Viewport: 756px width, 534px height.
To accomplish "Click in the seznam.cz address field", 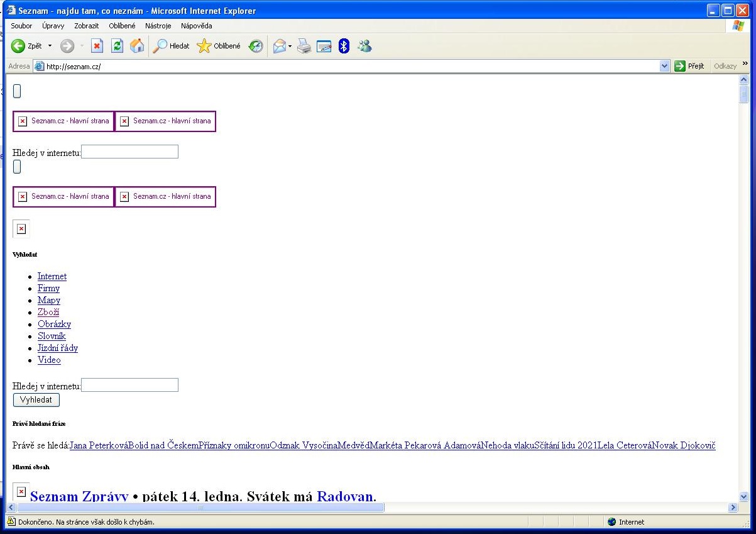I will (352, 66).
